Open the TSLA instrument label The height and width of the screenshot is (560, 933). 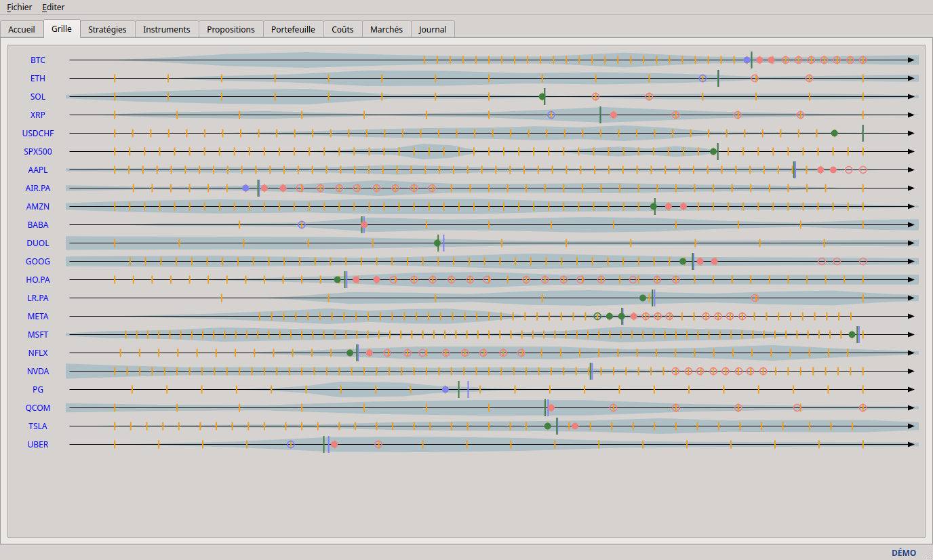(38, 426)
